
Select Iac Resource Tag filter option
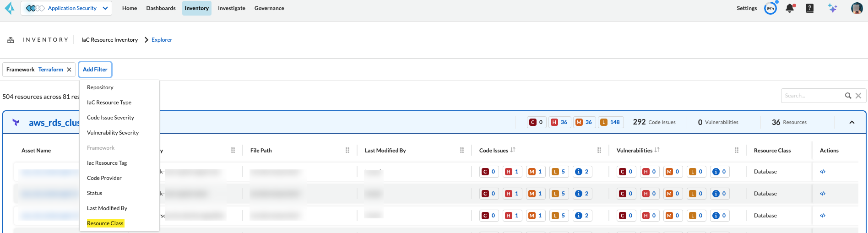click(119, 163)
